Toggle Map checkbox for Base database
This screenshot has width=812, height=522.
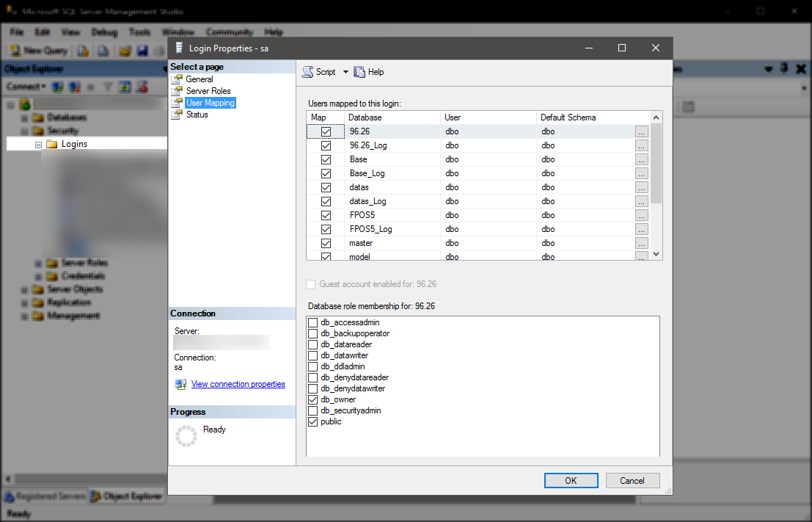pos(326,159)
